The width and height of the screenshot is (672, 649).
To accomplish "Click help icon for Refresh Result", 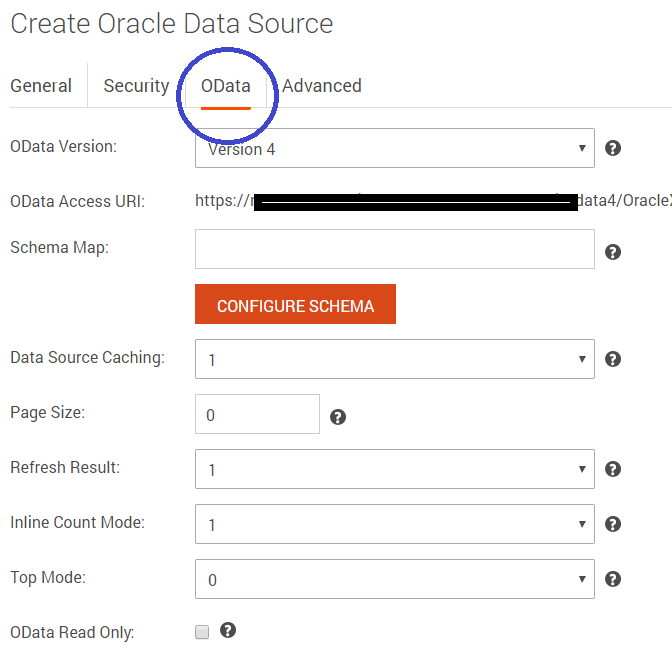I will tap(614, 469).
